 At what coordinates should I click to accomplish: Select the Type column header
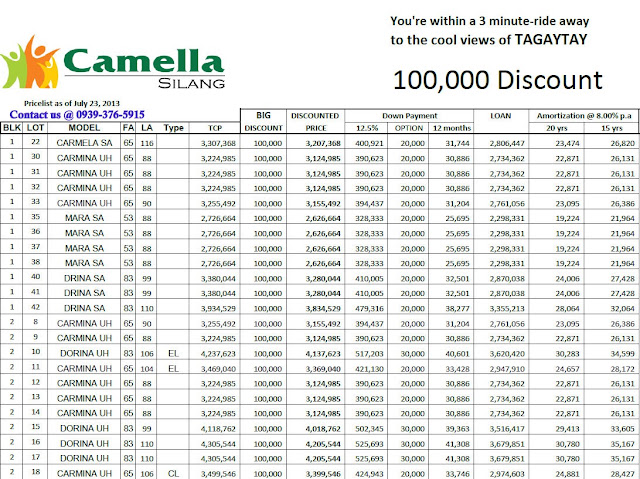[173, 128]
